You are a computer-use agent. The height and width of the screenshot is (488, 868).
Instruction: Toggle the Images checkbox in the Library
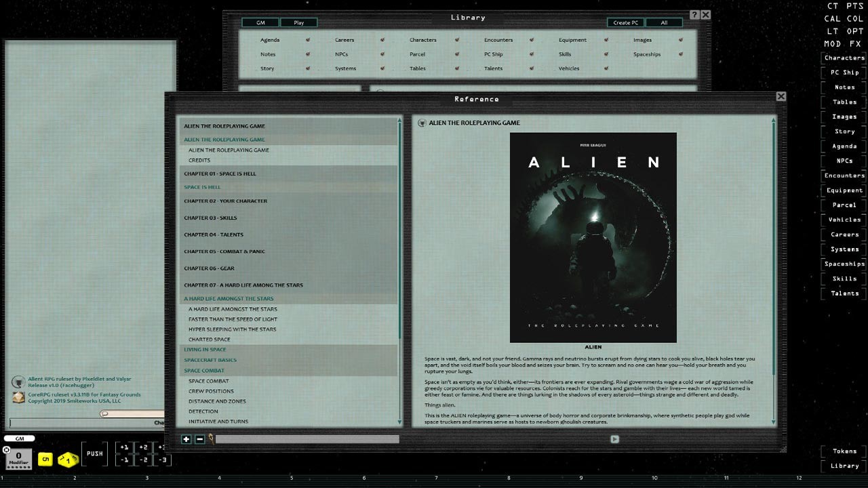[681, 40]
